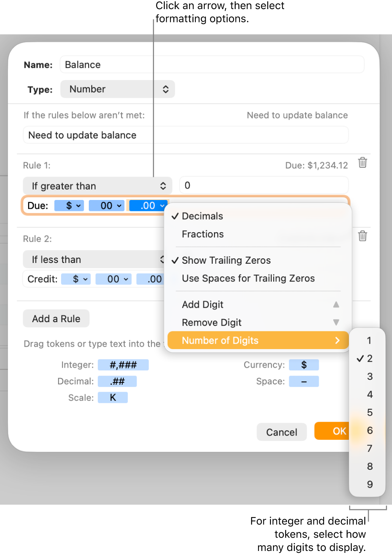The width and height of the screenshot is (392, 554).
Task: Click the Cancel button
Action: [x=281, y=432]
